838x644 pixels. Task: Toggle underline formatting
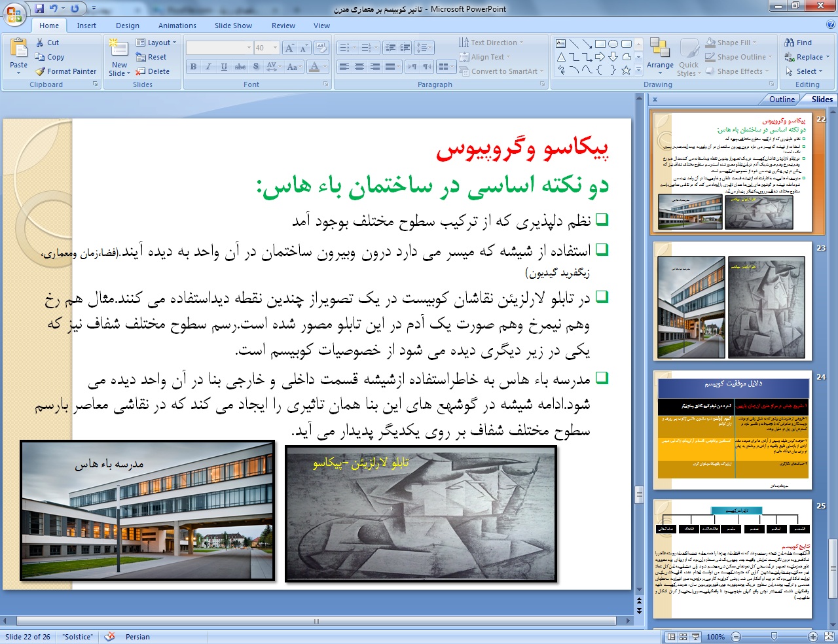[x=224, y=67]
